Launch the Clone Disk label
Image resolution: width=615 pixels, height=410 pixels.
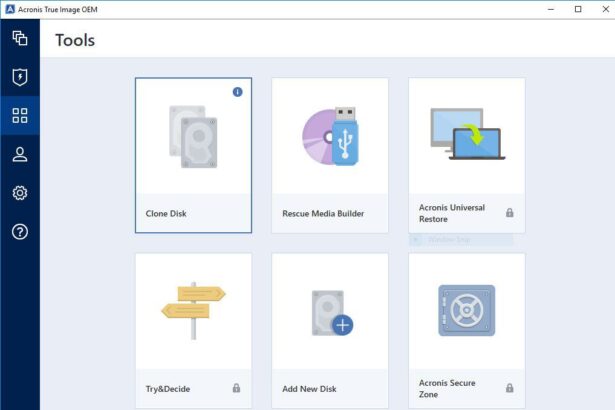click(166, 213)
